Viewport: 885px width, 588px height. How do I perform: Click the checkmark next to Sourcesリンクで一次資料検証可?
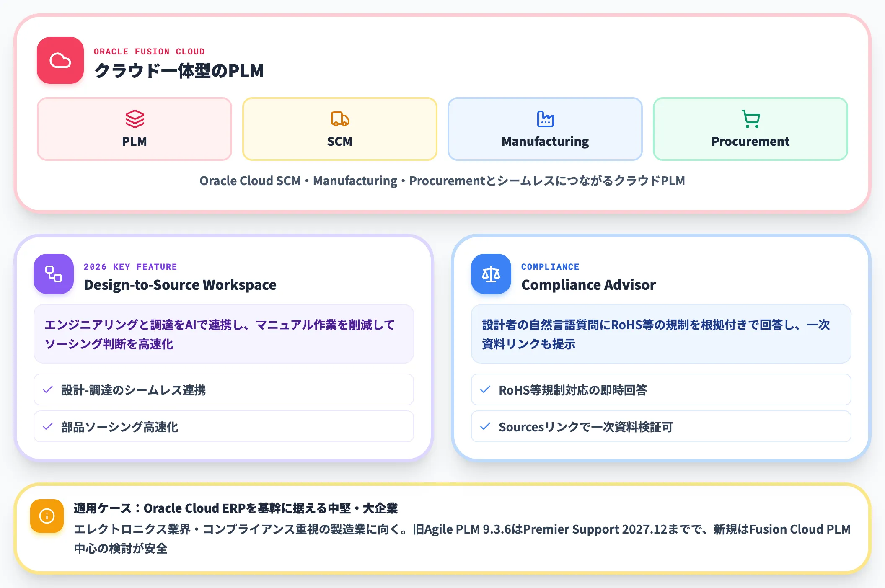(x=485, y=426)
